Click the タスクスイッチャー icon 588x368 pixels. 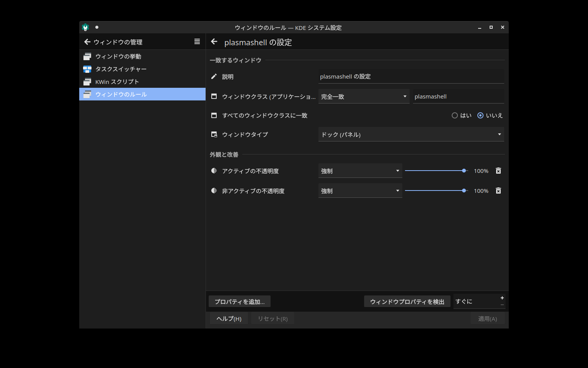click(87, 69)
